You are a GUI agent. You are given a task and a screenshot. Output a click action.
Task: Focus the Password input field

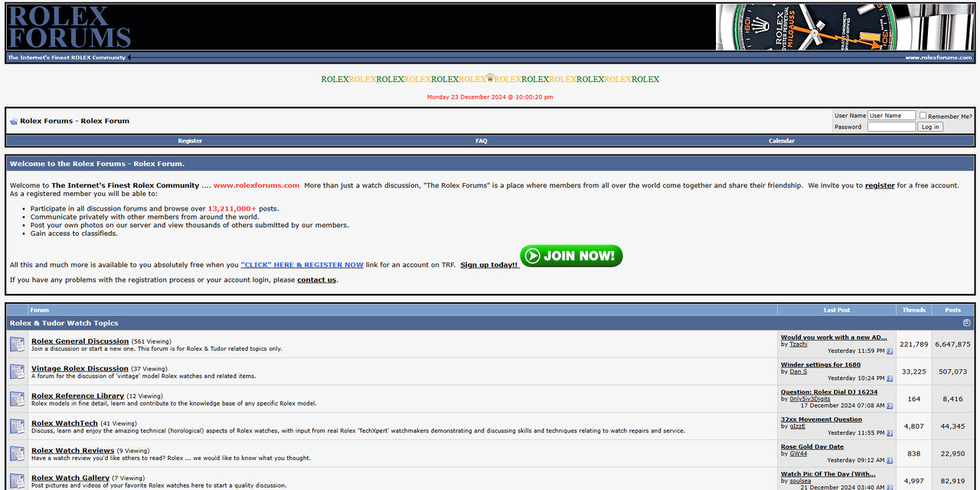(891, 127)
